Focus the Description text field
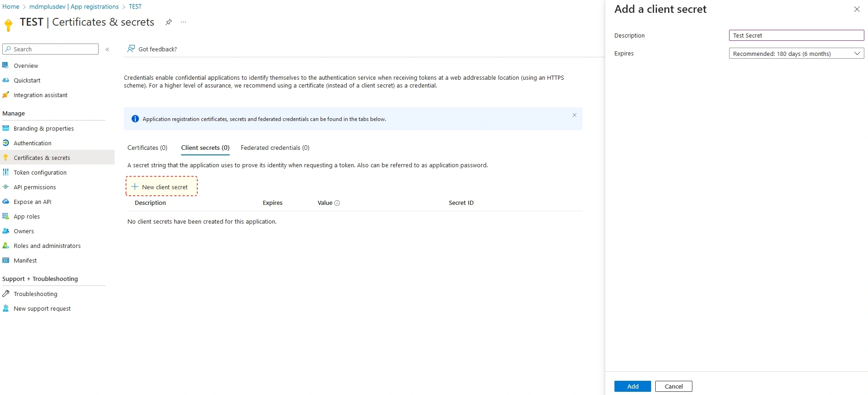The height and width of the screenshot is (395, 868). (x=796, y=35)
